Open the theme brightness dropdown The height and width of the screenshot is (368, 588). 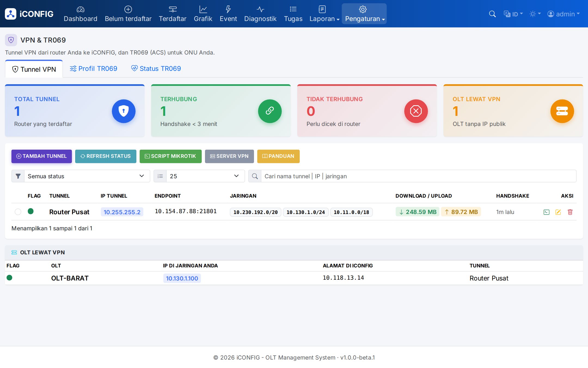[535, 14]
